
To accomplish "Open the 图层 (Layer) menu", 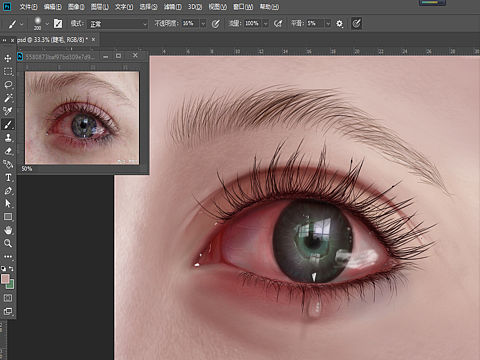I will pos(100,7).
